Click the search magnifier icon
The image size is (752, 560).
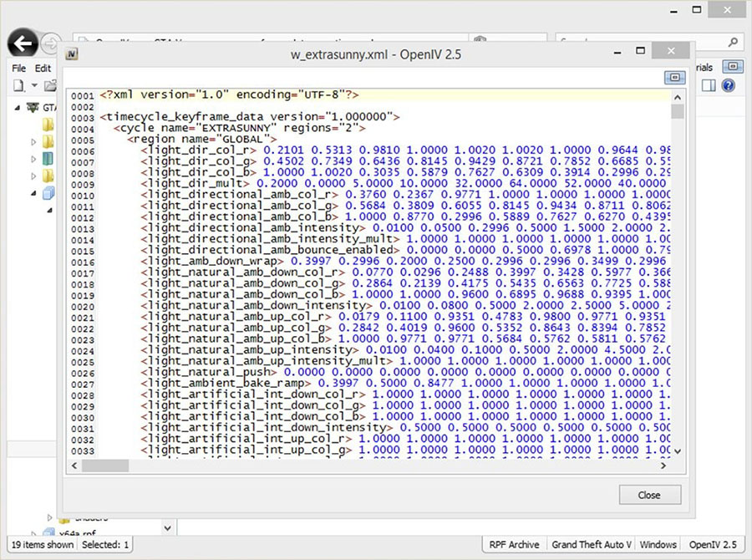733,42
